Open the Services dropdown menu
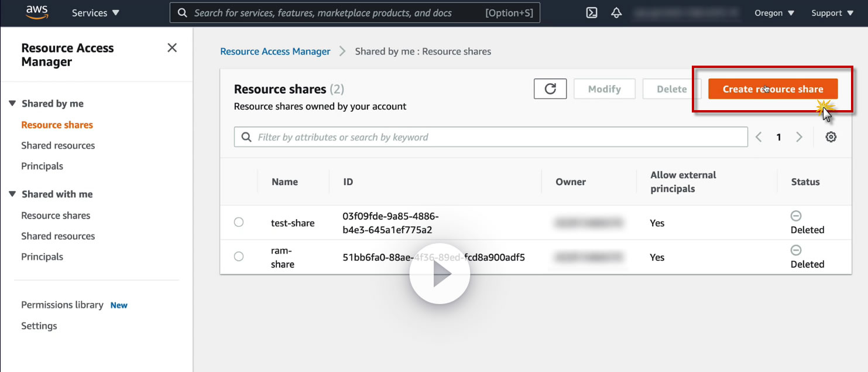Viewport: 868px width, 372px height. click(95, 13)
